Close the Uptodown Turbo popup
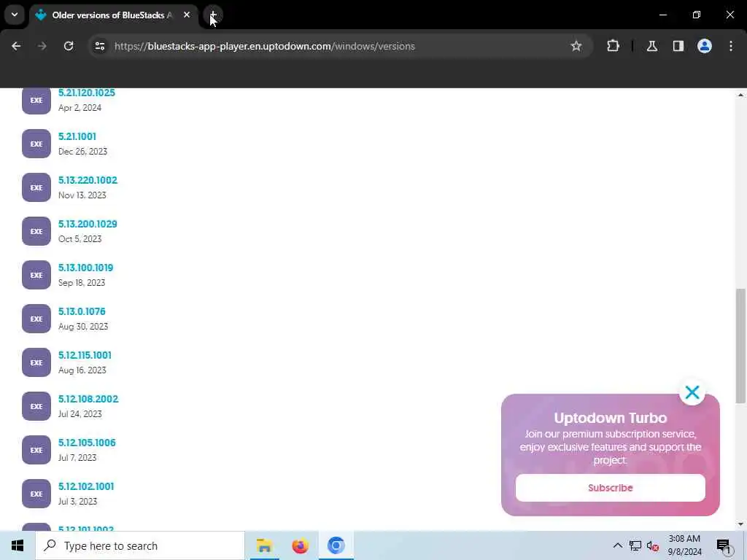The height and width of the screenshot is (560, 747). (x=692, y=392)
